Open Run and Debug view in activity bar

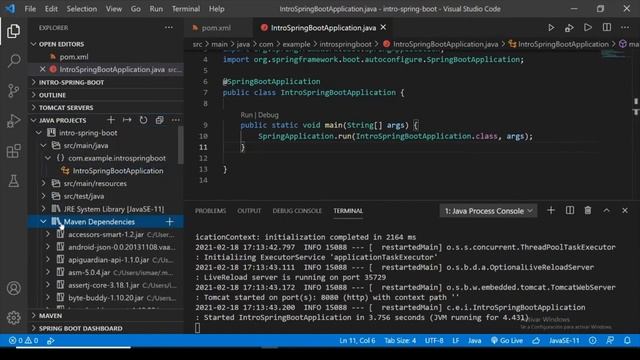13,121
